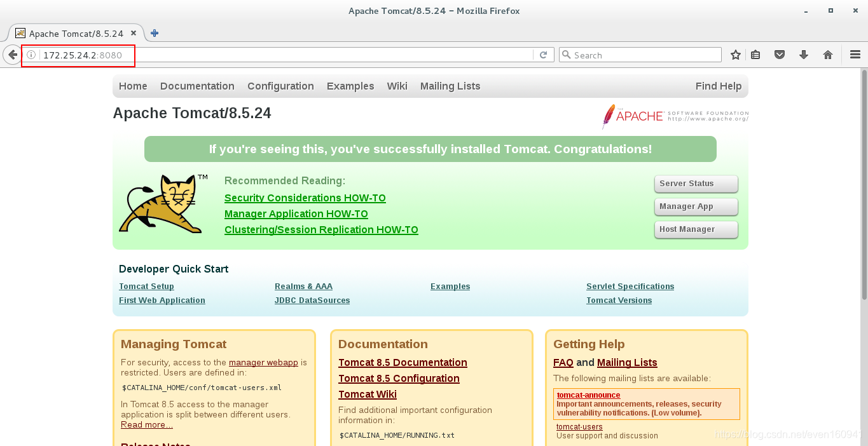This screenshot has width=868, height=446.
Task: Open a new tab with plus icon
Action: point(155,33)
